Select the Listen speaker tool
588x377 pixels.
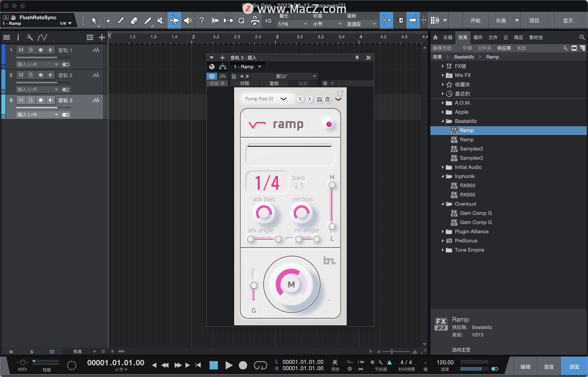point(187,21)
